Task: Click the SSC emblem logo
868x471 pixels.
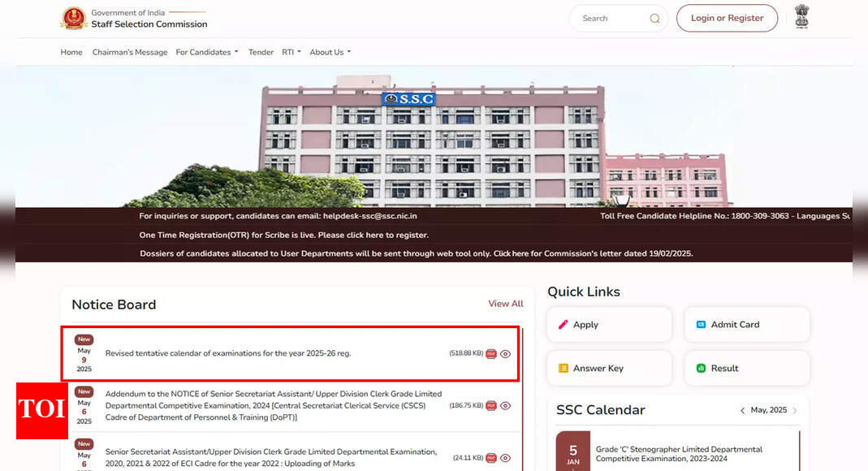Action: (x=74, y=18)
